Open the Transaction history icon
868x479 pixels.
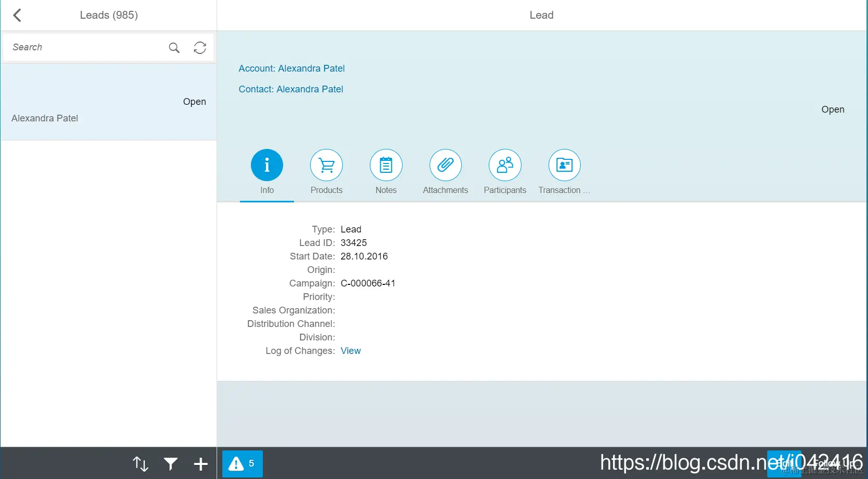[564, 165]
